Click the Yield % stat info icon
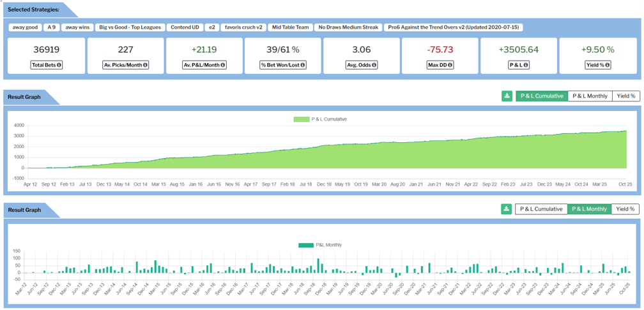 coord(607,65)
